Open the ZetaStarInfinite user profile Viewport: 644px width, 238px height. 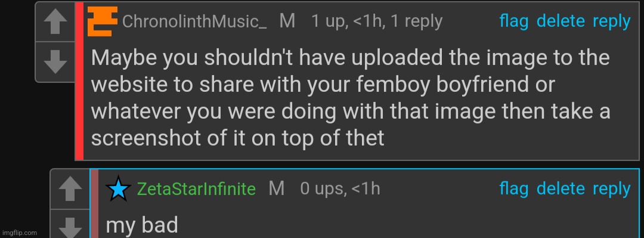(x=196, y=189)
